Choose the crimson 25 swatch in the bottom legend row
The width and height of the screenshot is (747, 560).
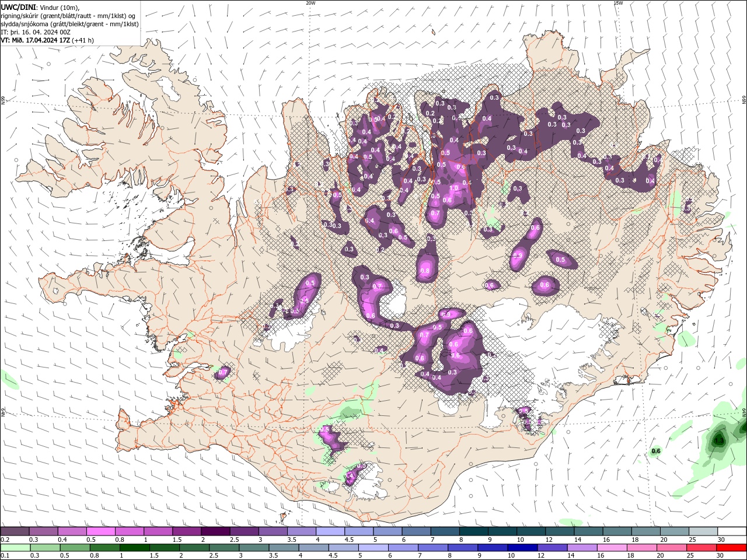(701, 548)
